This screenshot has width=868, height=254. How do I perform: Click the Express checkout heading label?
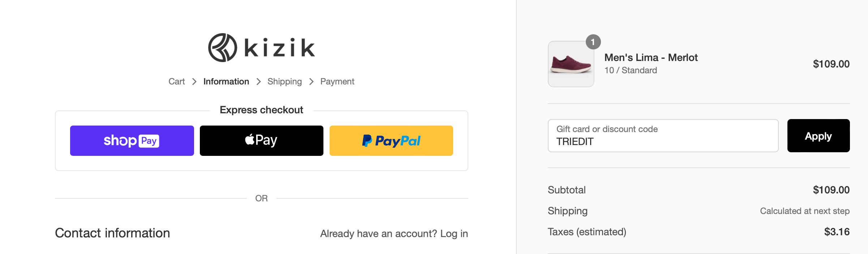point(261,110)
